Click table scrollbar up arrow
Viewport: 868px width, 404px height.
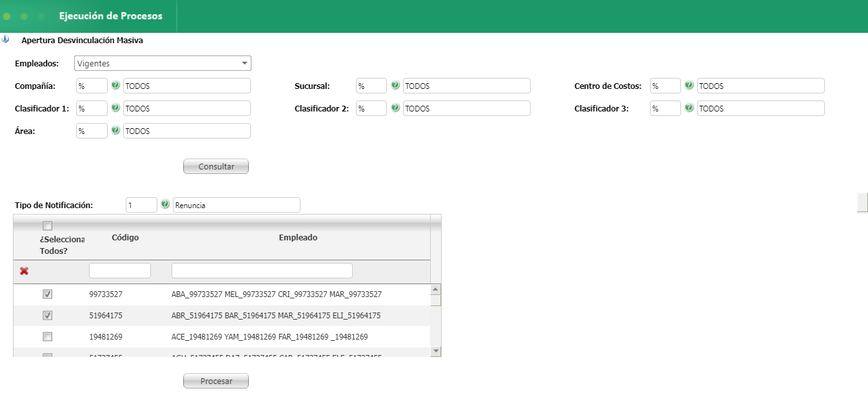coord(436,289)
